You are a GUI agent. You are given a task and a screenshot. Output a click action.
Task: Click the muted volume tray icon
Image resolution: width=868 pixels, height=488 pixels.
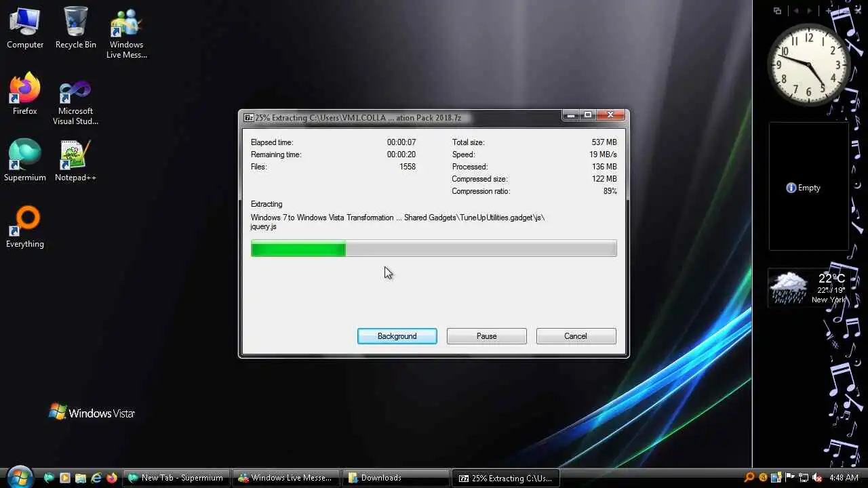[818, 478]
